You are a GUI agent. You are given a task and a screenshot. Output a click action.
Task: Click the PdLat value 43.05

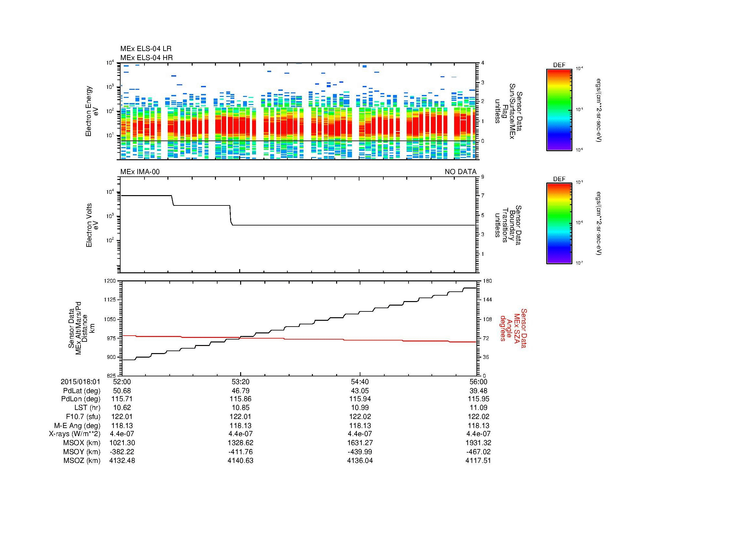coord(360,391)
